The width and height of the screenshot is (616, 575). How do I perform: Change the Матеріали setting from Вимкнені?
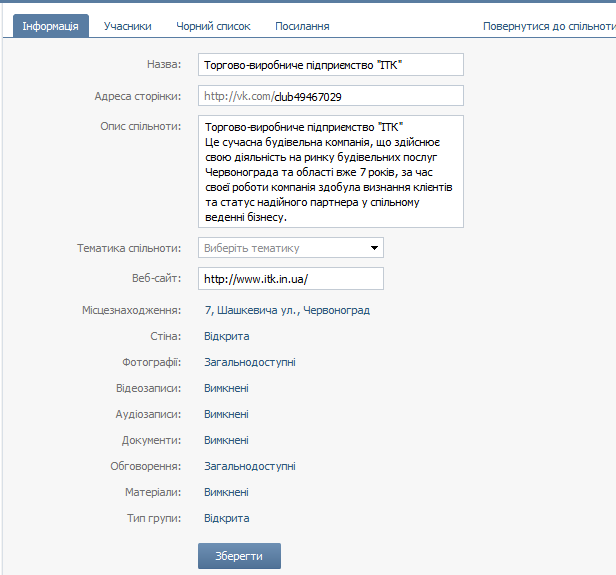(x=226, y=492)
